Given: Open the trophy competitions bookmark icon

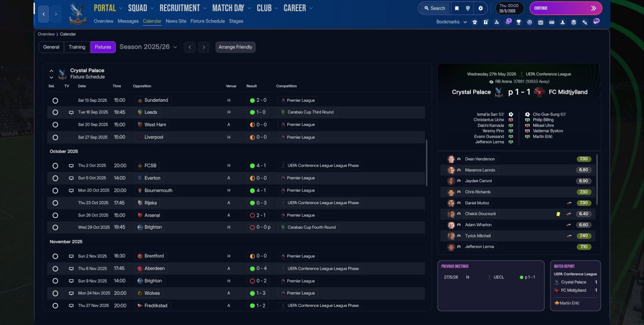Looking at the screenshot, I should [x=518, y=22].
